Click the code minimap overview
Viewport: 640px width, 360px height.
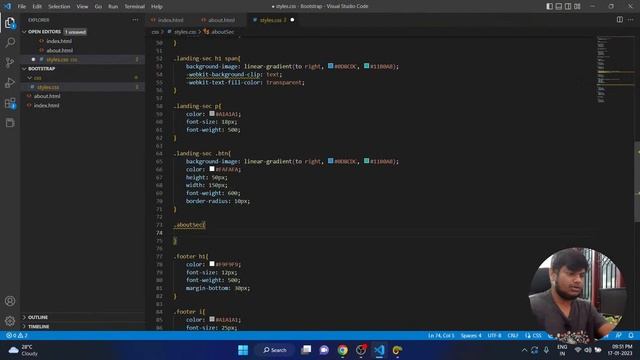click(x=615, y=69)
